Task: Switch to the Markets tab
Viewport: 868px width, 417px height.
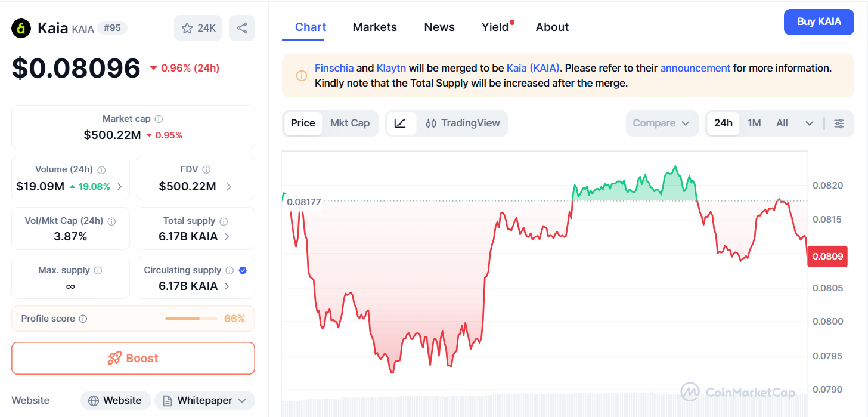Action: point(374,27)
